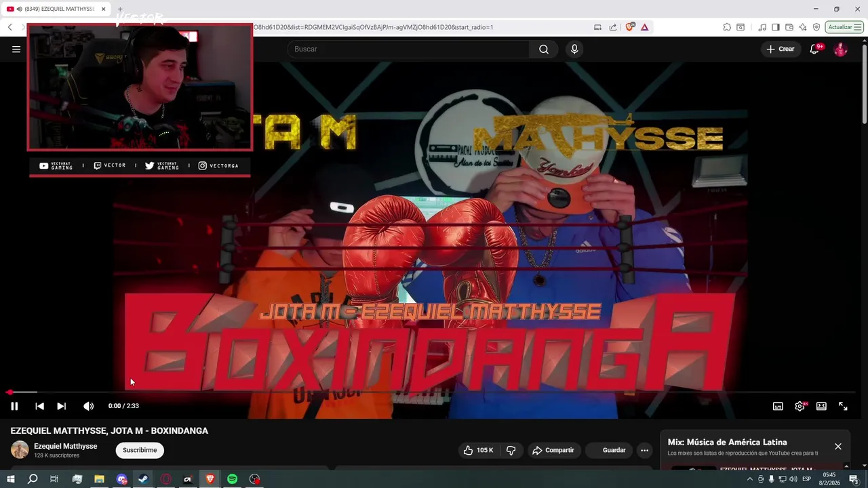Viewport: 868px width, 488px height.
Task: Toggle subtitles in the video player
Action: [x=778, y=406]
